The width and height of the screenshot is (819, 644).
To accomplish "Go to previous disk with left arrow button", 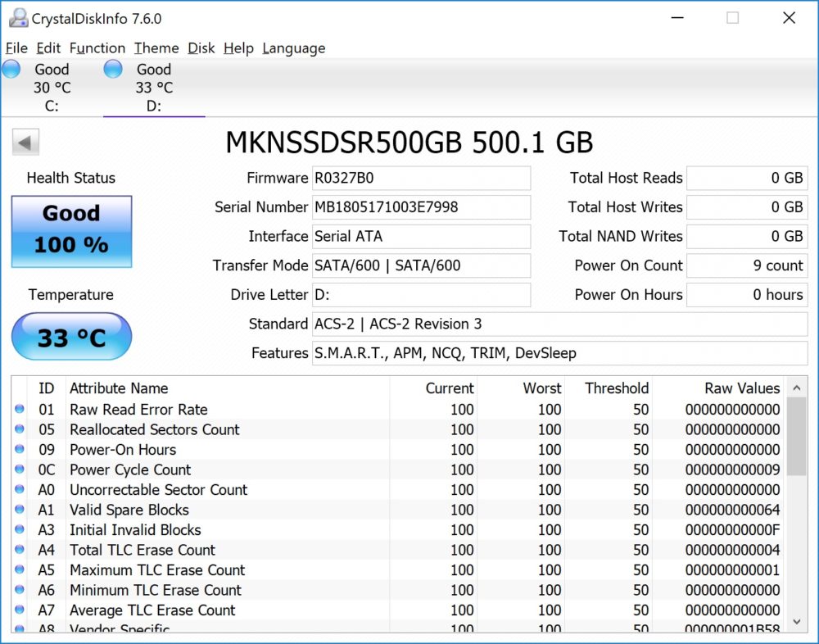I will (x=25, y=143).
